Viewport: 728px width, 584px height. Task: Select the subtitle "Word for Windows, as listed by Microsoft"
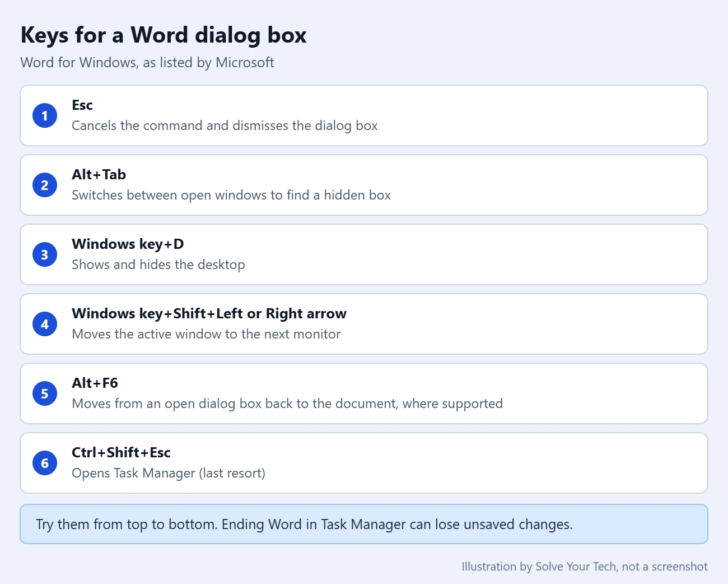147,62
